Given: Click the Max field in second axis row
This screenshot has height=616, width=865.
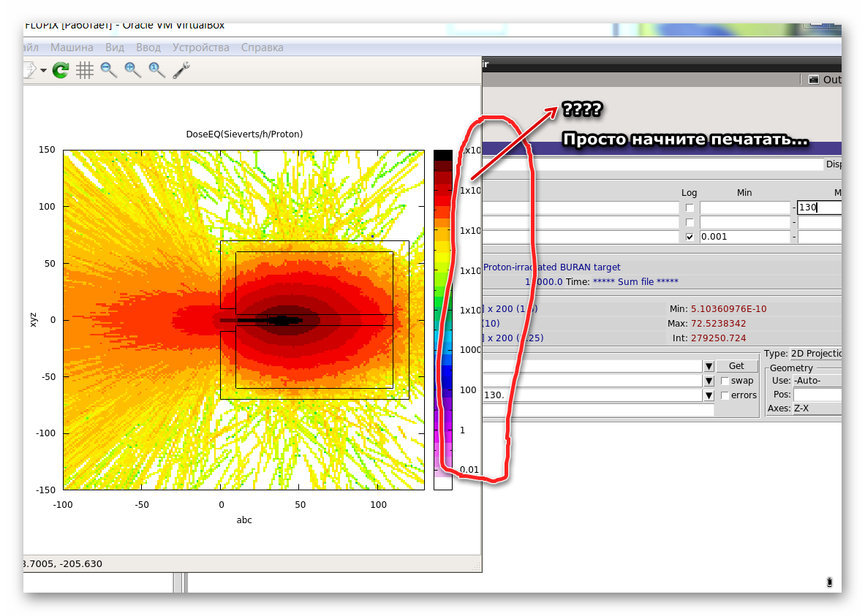Looking at the screenshot, I should [820, 222].
